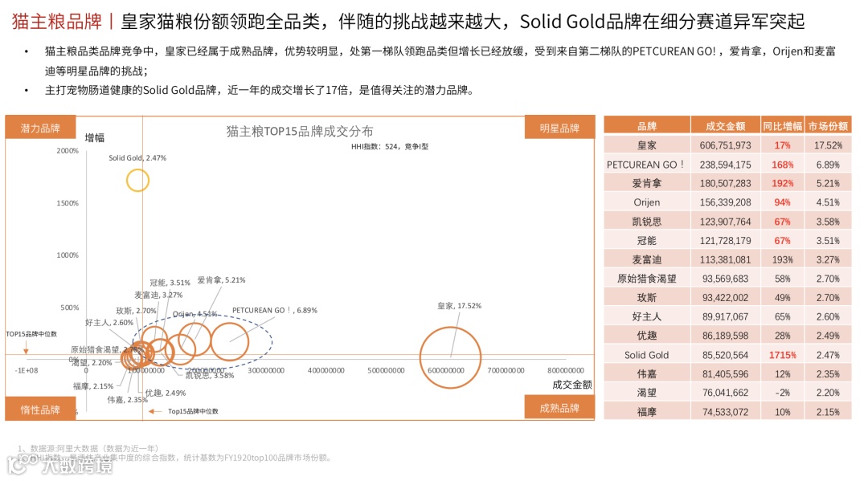
Task: Click the 原始猎食渴望 table cell
Action: coord(646,279)
